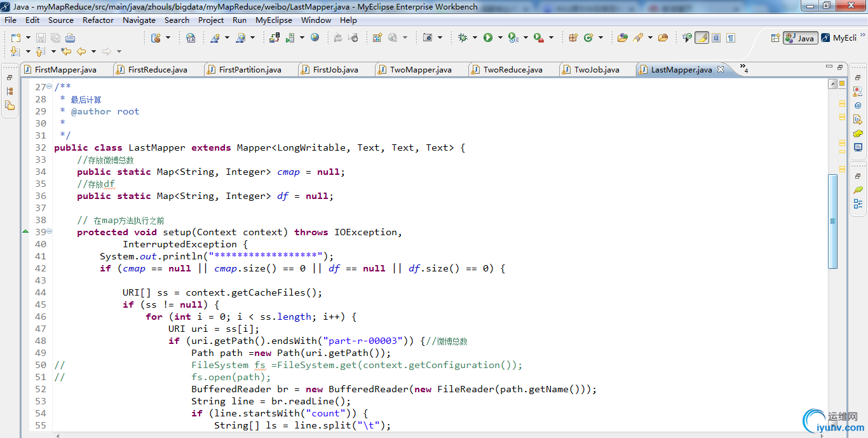Open the Refactor menu
868x438 pixels.
[x=98, y=20]
